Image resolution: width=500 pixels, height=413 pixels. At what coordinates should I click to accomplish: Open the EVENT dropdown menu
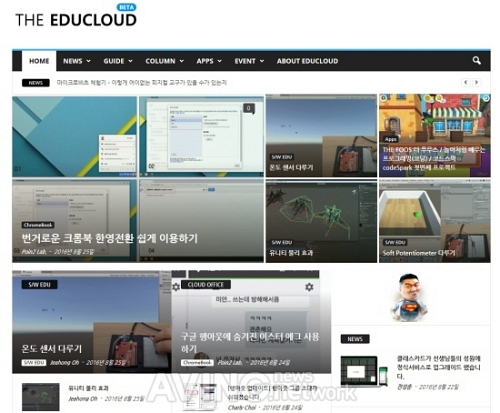pos(249,61)
